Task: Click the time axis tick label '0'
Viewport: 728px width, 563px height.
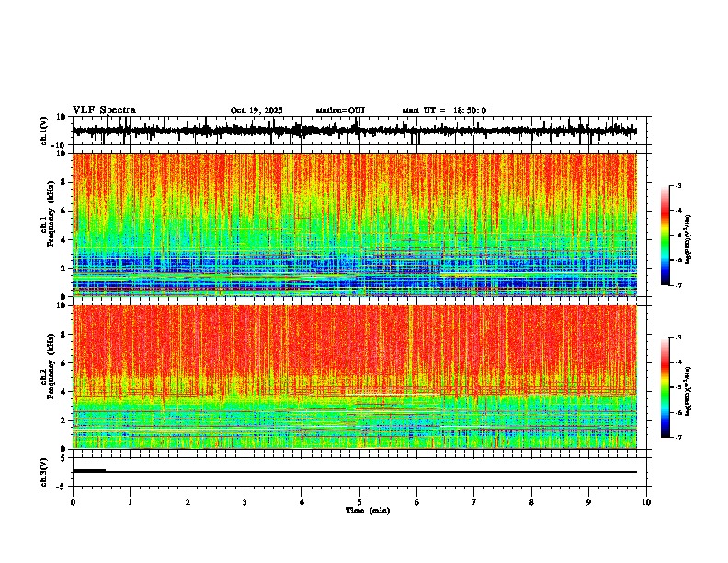Action: pyautogui.click(x=73, y=502)
